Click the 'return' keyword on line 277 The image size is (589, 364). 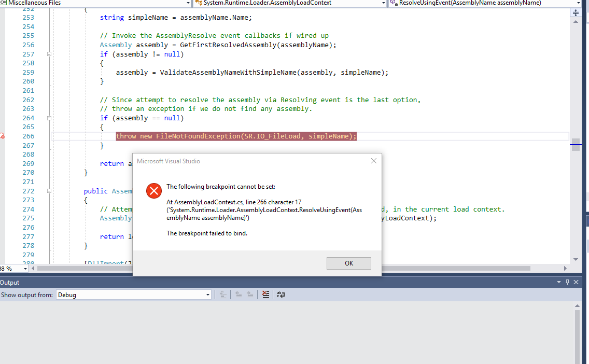pos(111,236)
